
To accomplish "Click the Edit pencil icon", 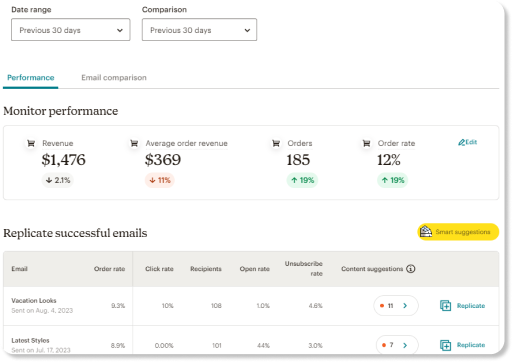I will [461, 142].
